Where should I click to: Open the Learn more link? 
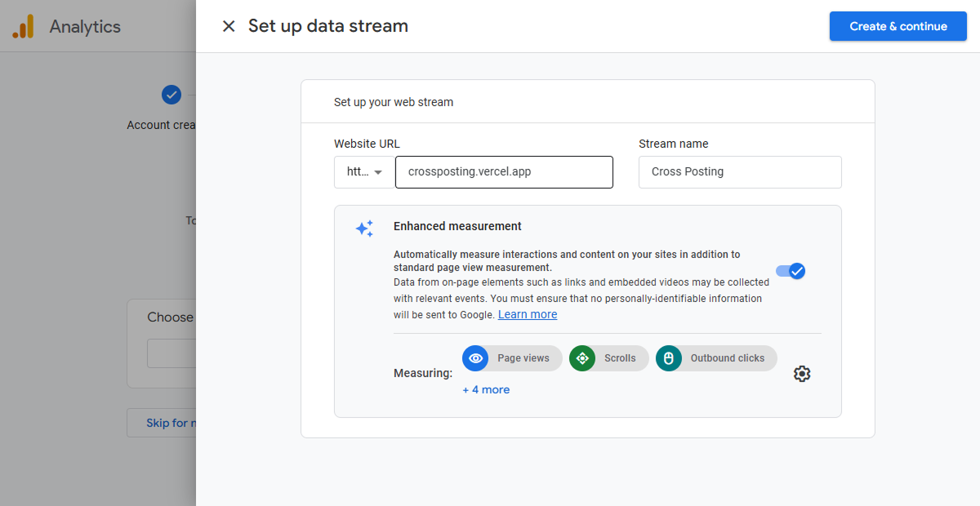[527, 314]
